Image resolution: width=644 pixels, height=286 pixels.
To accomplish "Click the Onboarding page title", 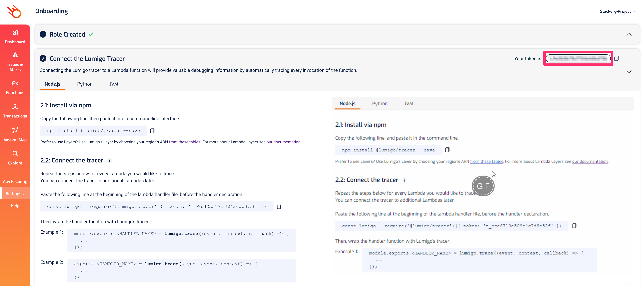I will [52, 11].
